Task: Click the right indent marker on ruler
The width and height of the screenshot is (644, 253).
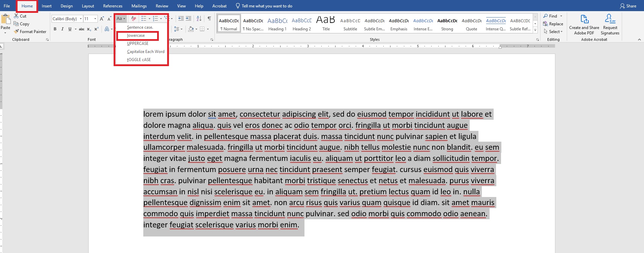Action: coord(500,47)
